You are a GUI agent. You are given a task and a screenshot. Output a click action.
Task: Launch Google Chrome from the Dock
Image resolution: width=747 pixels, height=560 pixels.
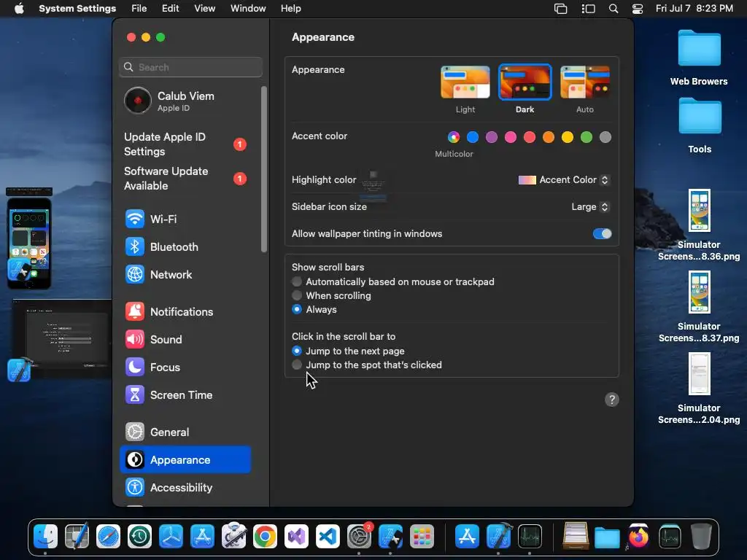265,536
